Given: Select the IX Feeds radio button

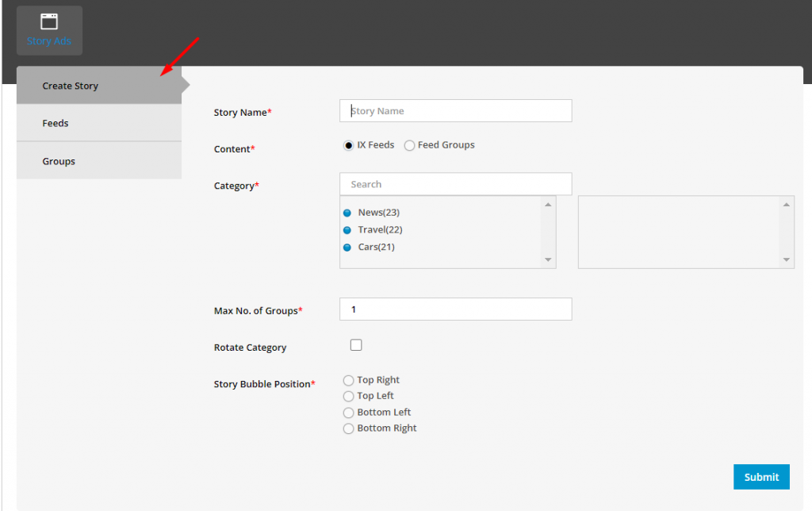Looking at the screenshot, I should tap(349, 146).
